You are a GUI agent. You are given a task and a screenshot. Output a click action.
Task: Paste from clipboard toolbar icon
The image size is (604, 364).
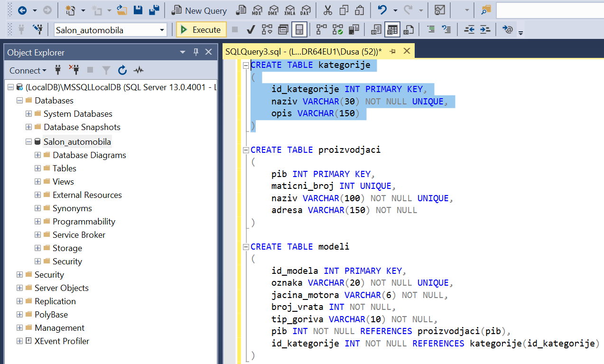[x=360, y=10]
